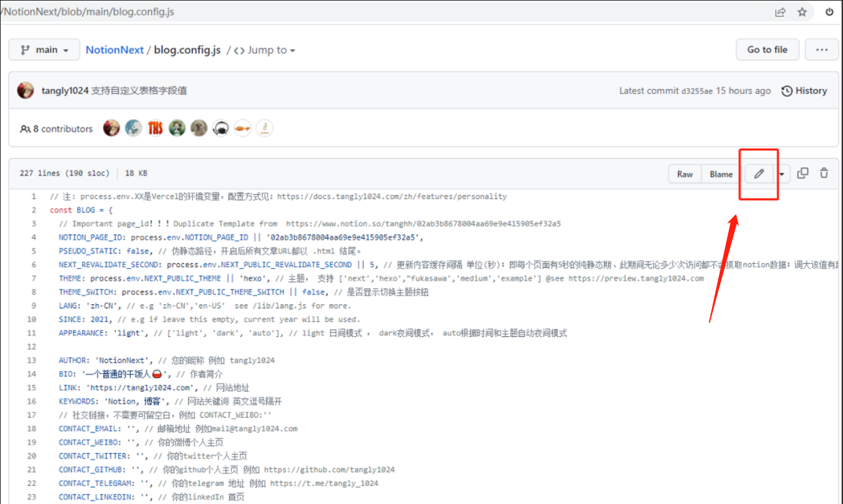Open tangly1024 author profile link
Screen dimensions: 843x504
point(65,90)
